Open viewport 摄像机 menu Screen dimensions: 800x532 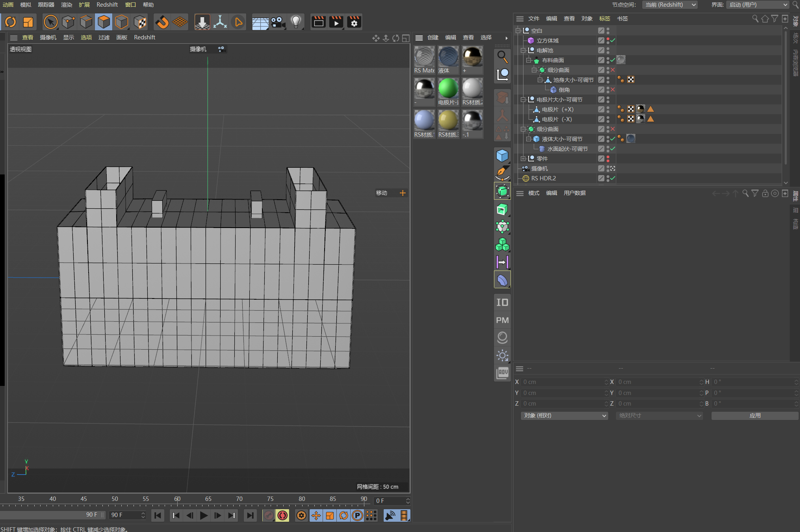(x=48, y=37)
